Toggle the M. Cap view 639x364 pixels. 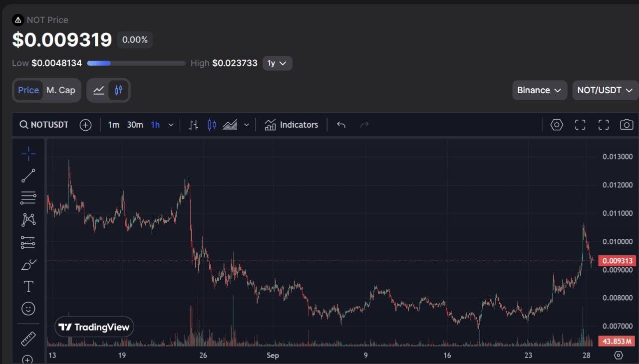tap(61, 90)
